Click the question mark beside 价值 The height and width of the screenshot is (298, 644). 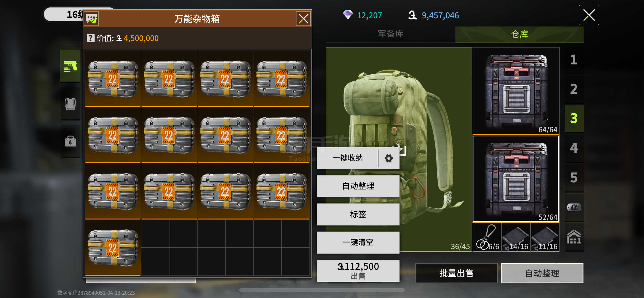(x=90, y=38)
